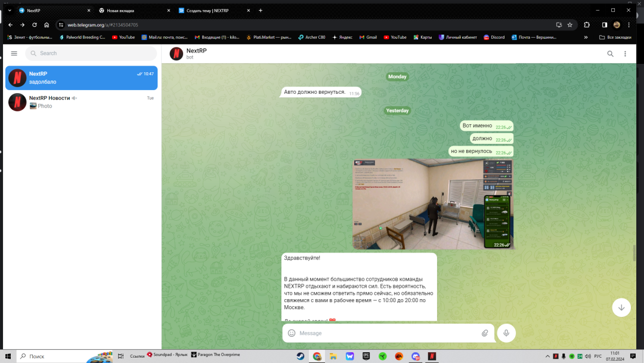Click the browser reload page icon

pos(35,25)
